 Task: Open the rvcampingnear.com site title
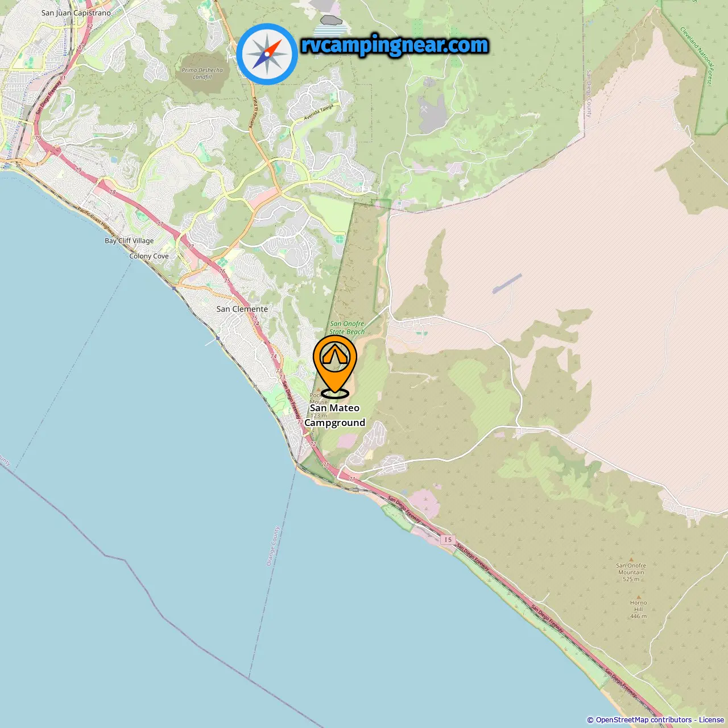[x=395, y=45]
